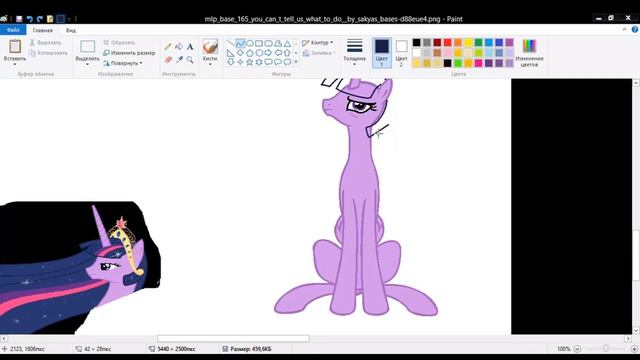Choose the Oval shape

(249, 43)
